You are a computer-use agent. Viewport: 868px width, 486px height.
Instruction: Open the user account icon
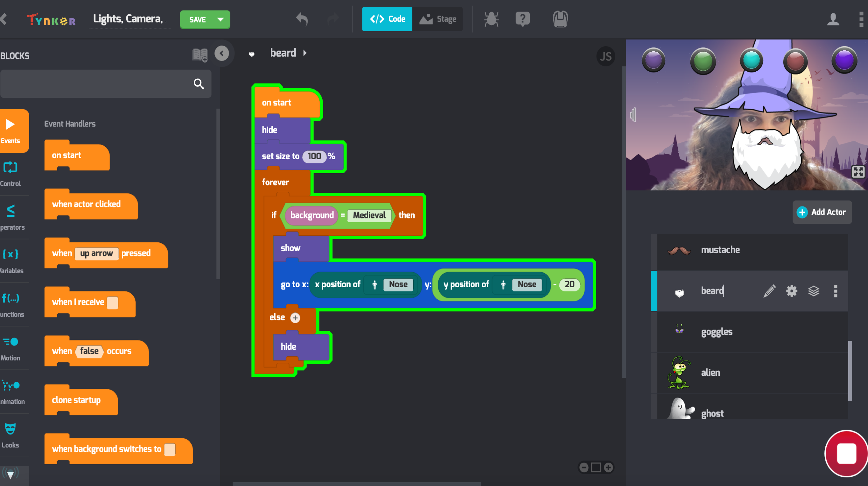coord(833,19)
